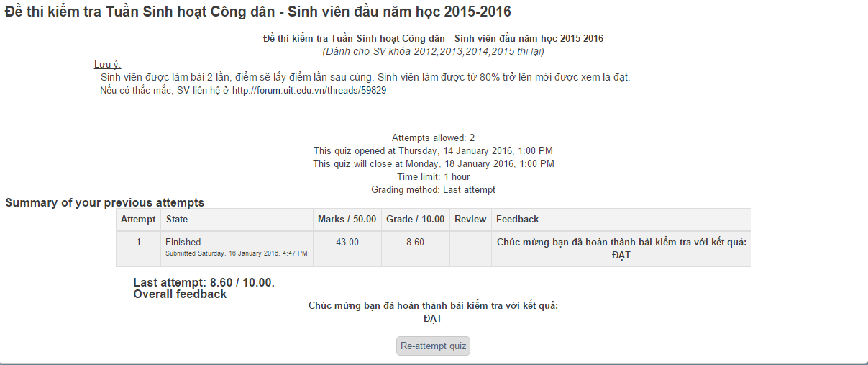
Task: Click 'Grading method: Last attempt' text
Action: pos(433,190)
